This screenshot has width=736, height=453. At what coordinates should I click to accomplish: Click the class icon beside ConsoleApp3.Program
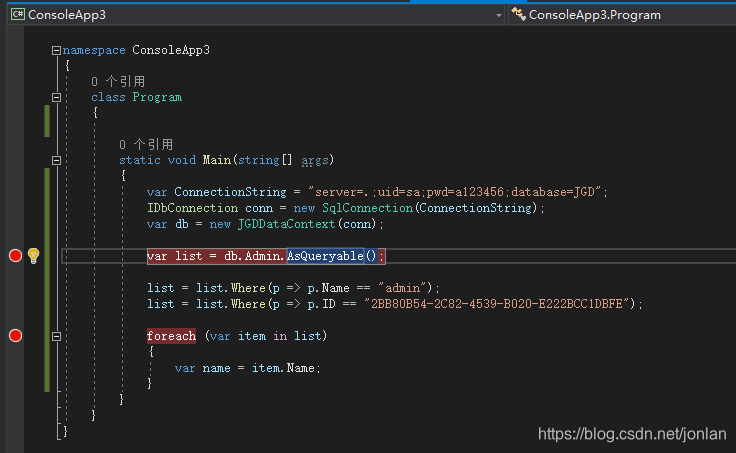[x=518, y=14]
